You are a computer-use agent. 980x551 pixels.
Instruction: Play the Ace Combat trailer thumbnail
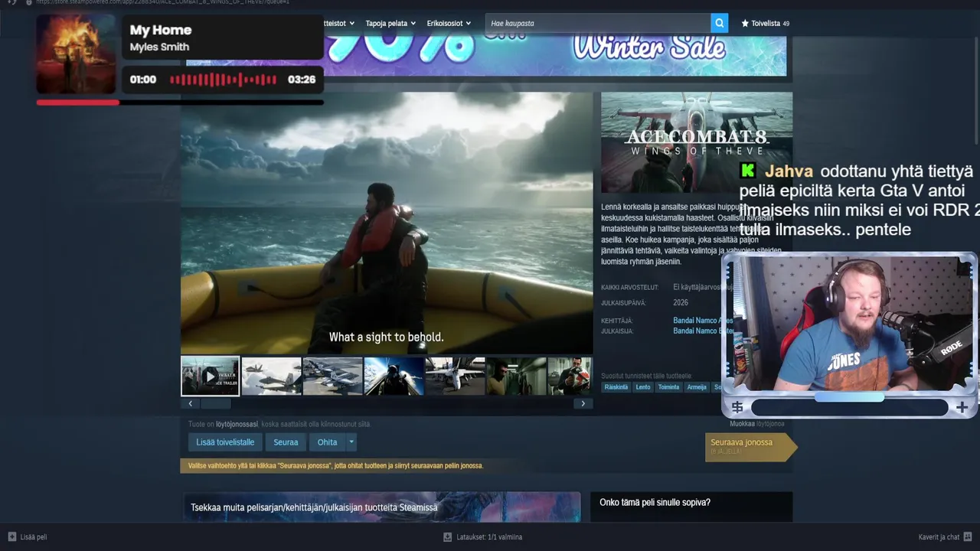pos(211,376)
